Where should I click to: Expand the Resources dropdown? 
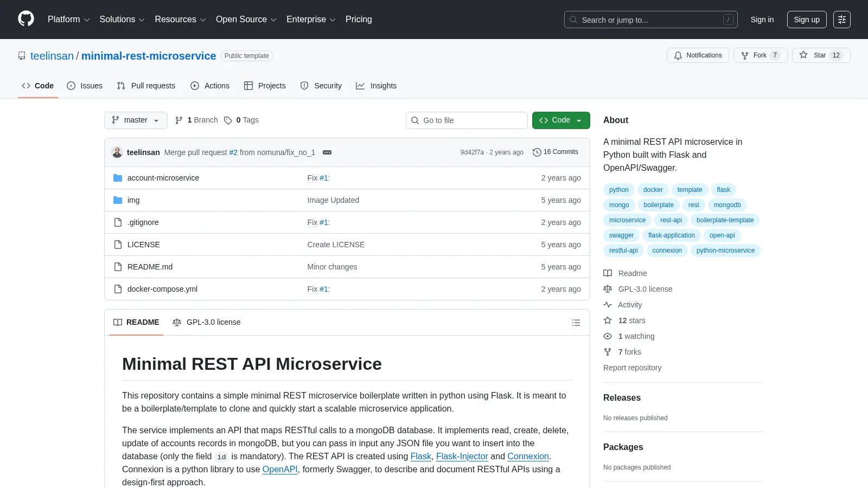point(180,20)
